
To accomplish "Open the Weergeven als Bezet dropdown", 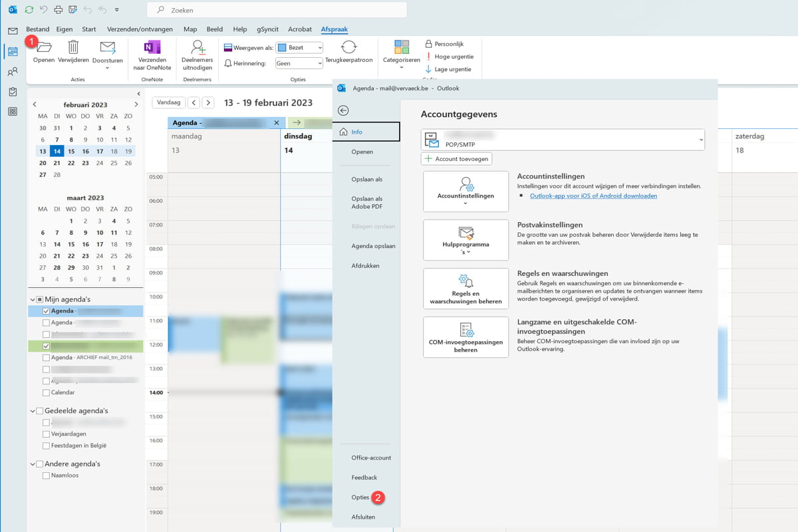I will [x=299, y=48].
